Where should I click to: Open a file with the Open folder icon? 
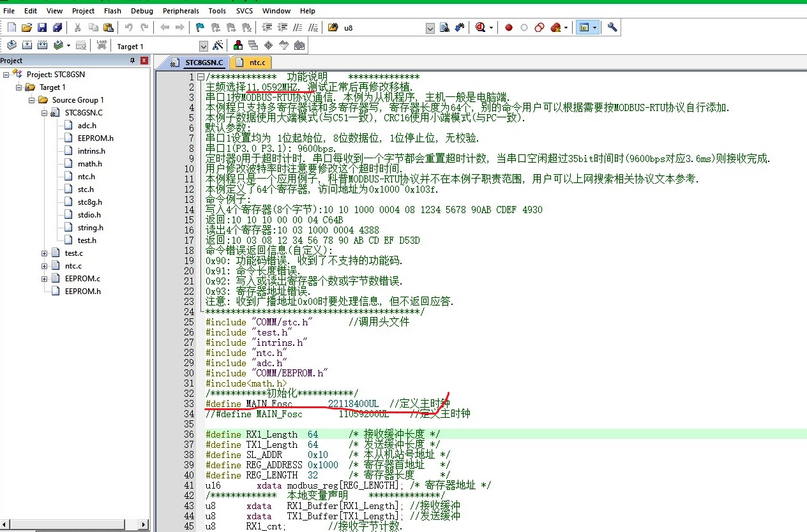pos(27,27)
